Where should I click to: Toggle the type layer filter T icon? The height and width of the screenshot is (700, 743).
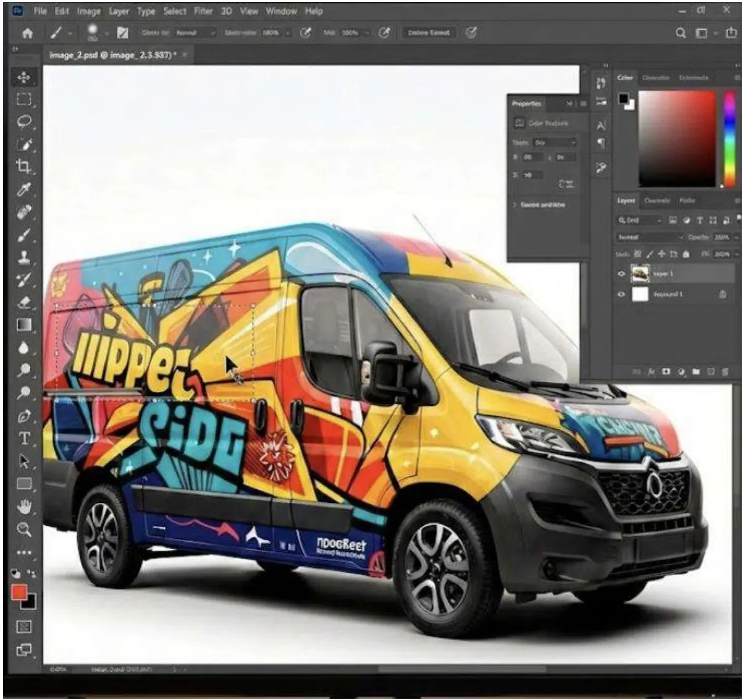[700, 221]
